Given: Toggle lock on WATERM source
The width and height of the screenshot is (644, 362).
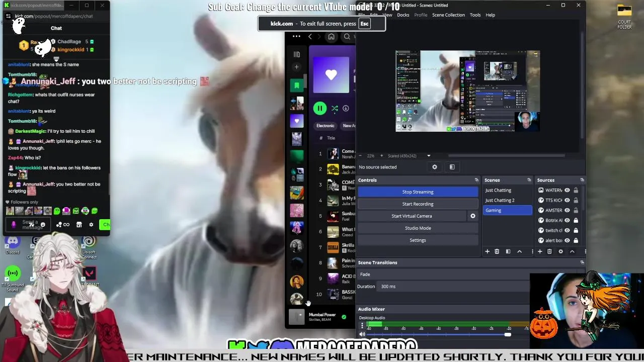Looking at the screenshot, I should click(x=576, y=190).
